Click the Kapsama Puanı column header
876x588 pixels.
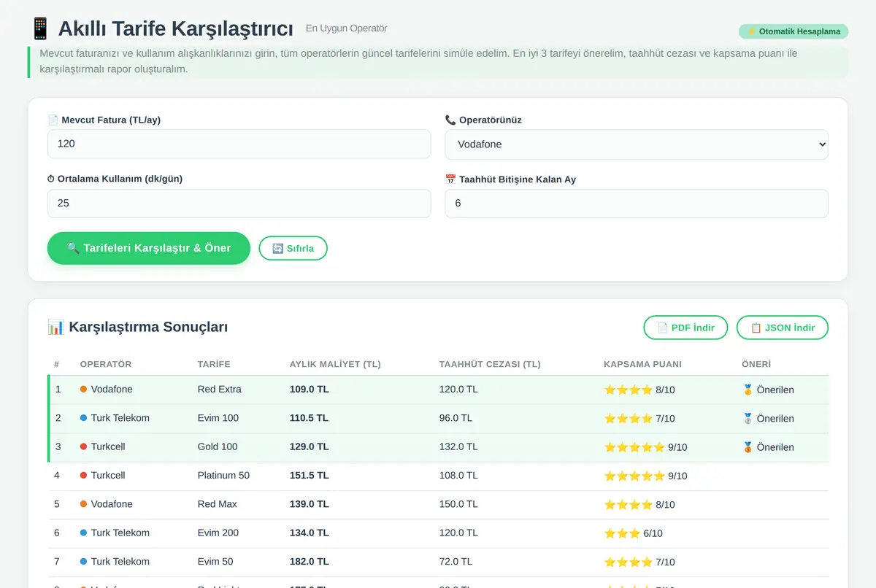click(642, 364)
